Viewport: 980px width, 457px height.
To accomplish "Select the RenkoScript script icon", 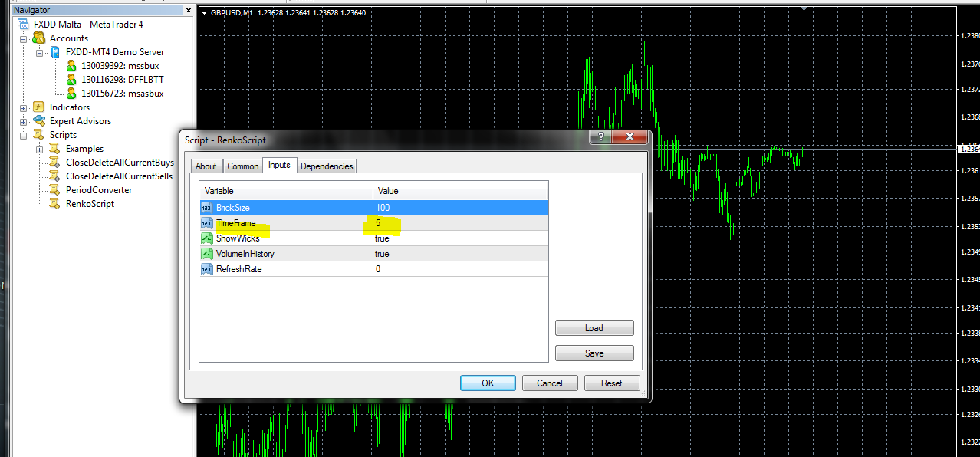I will pyautogui.click(x=54, y=204).
